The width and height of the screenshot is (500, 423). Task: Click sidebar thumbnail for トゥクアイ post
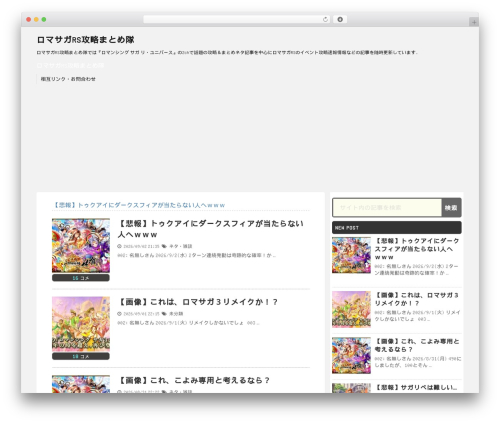[x=351, y=255]
